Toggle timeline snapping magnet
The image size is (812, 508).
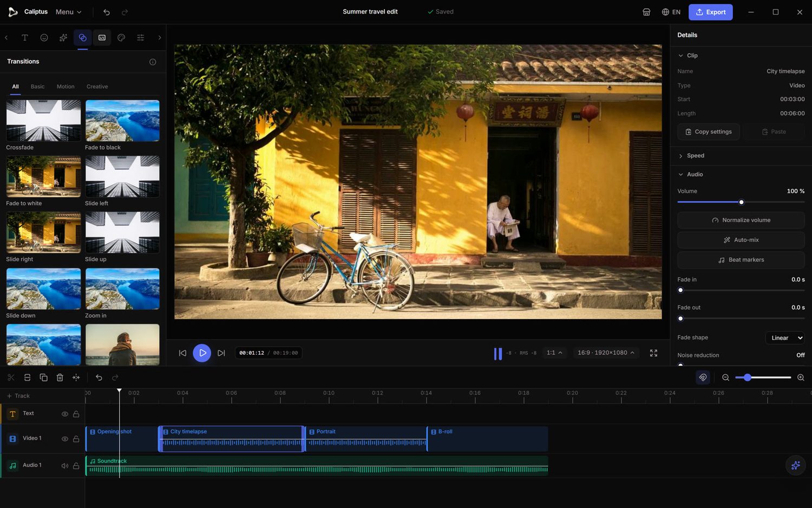click(703, 377)
